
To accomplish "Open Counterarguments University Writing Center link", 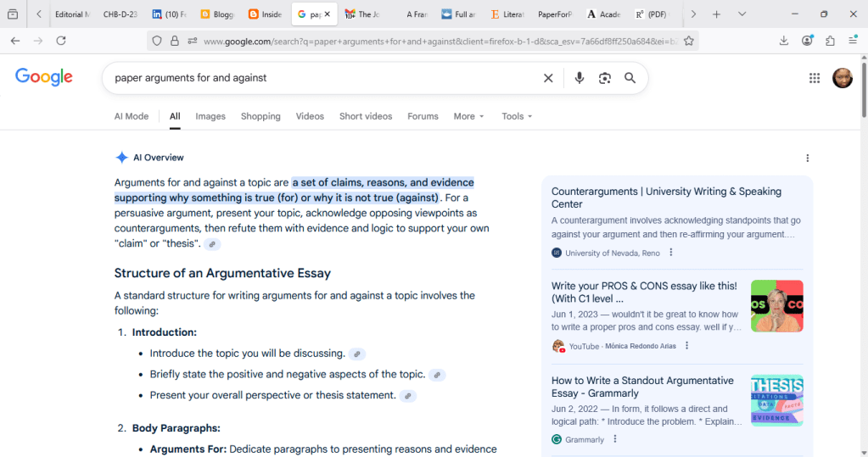I will 666,198.
